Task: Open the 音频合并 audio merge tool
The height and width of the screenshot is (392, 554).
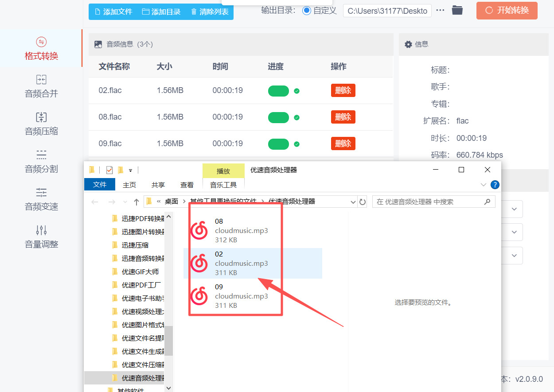Action: (41, 86)
